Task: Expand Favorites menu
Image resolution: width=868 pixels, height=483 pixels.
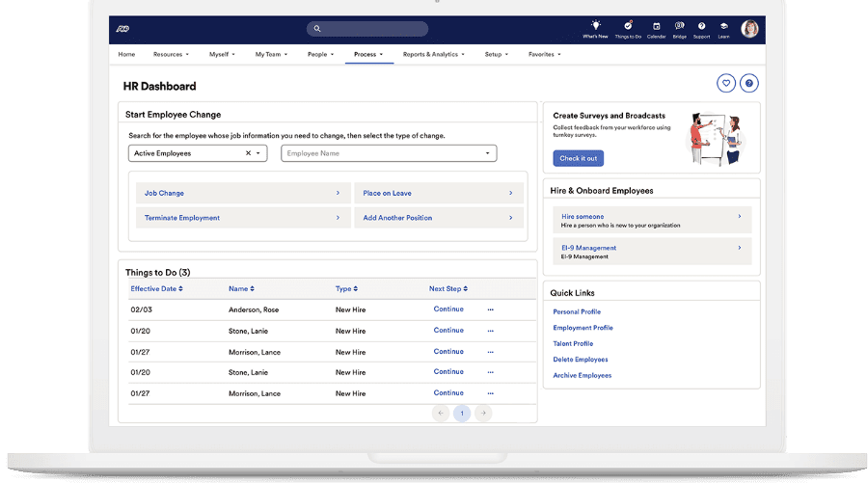Action: pyautogui.click(x=545, y=54)
